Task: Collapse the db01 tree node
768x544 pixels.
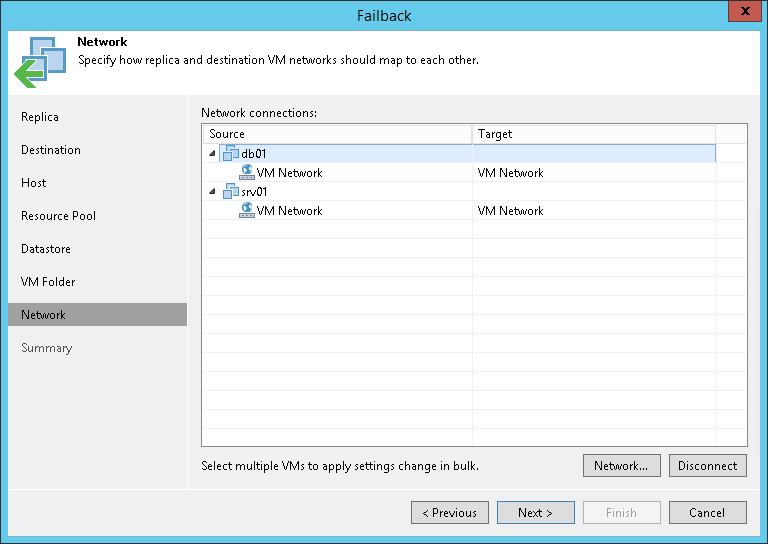Action: (212, 154)
